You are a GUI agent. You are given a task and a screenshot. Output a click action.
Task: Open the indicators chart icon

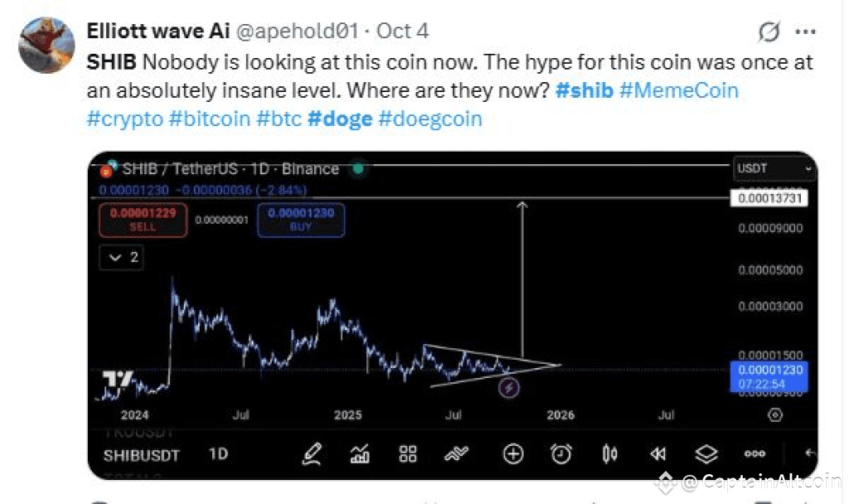pos(360,454)
